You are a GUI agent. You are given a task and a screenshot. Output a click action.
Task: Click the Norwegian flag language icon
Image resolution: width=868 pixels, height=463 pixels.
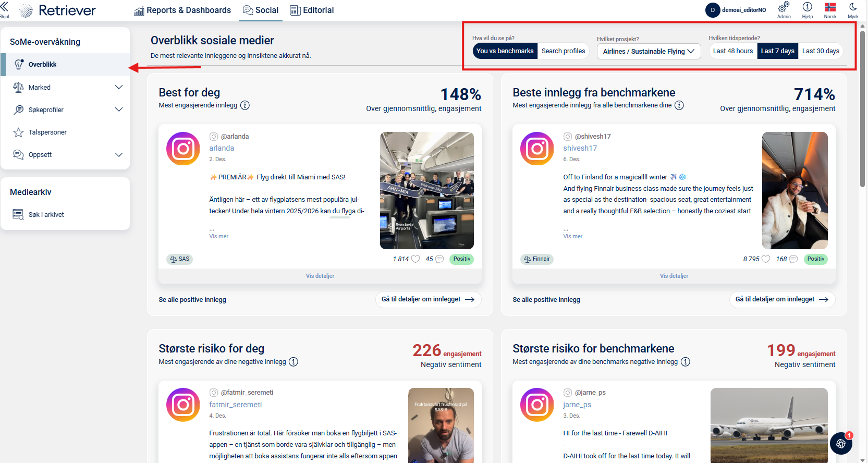tap(830, 7)
